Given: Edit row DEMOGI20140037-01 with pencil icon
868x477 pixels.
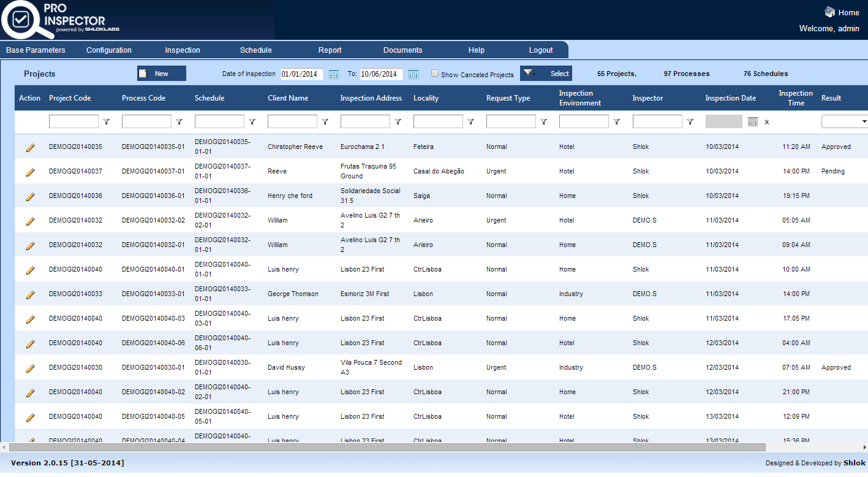Looking at the screenshot, I should [x=30, y=172].
